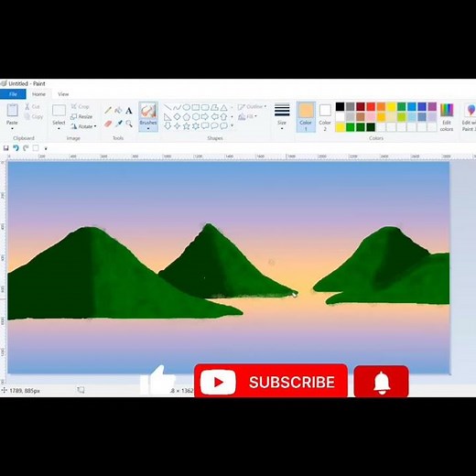Click the Paste clipboard icon
Image resolution: width=476 pixels, height=476 pixels.
[x=12, y=110]
